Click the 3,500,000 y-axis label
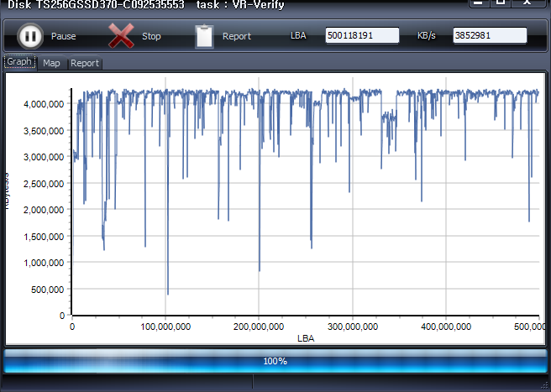The image size is (551, 392). [44, 131]
